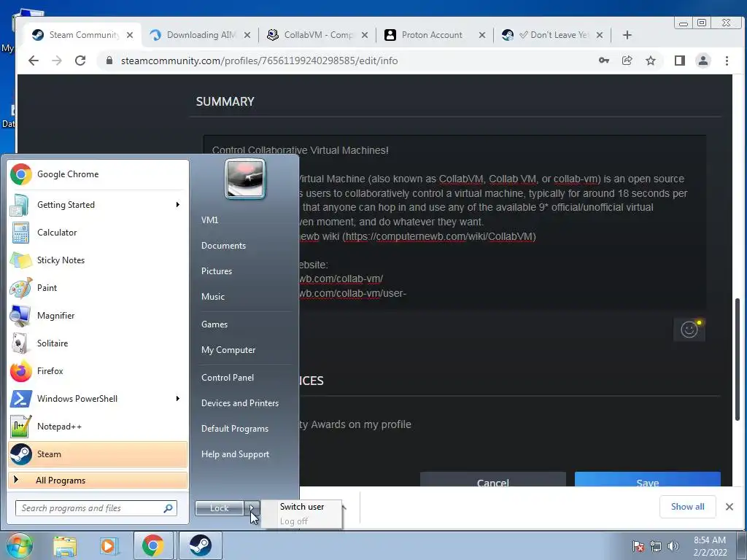Click Action Center flag tray icon
This screenshot has height=560, width=747.
[638, 546]
